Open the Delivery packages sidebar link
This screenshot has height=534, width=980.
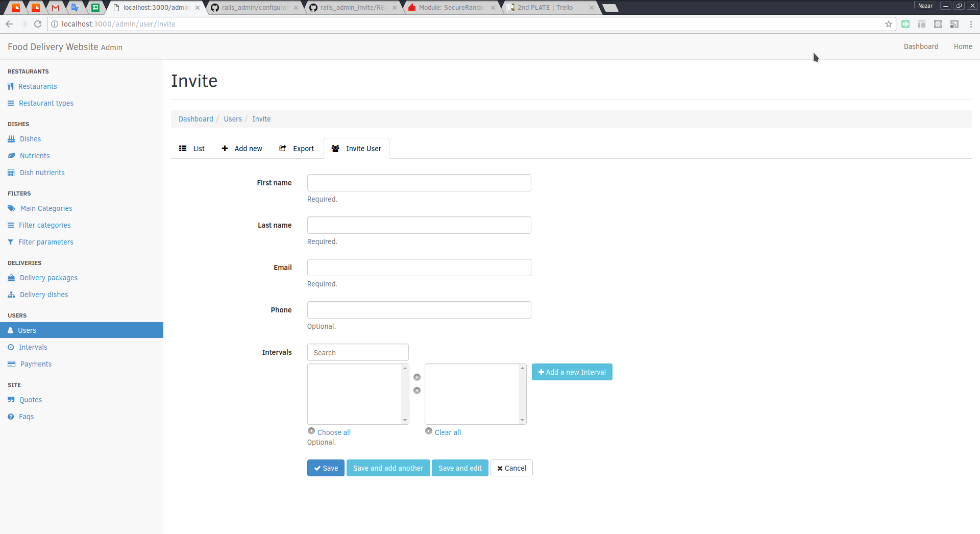coord(48,278)
